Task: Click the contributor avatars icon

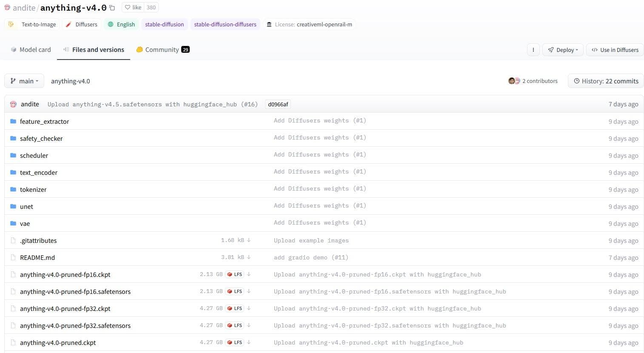Action: coord(514,81)
